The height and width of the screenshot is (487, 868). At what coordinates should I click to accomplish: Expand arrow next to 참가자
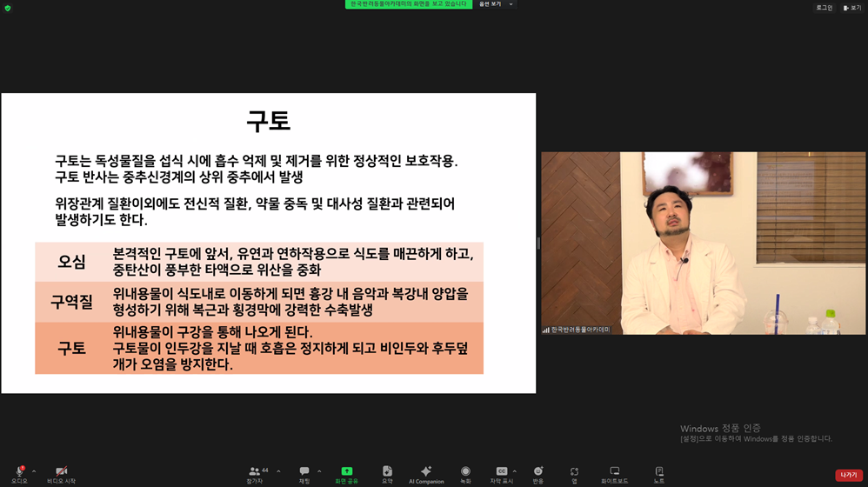pyautogui.click(x=278, y=471)
